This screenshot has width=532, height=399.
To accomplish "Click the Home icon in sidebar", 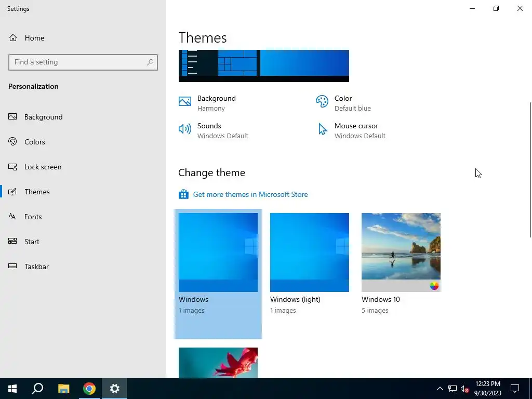I will pyautogui.click(x=13, y=37).
